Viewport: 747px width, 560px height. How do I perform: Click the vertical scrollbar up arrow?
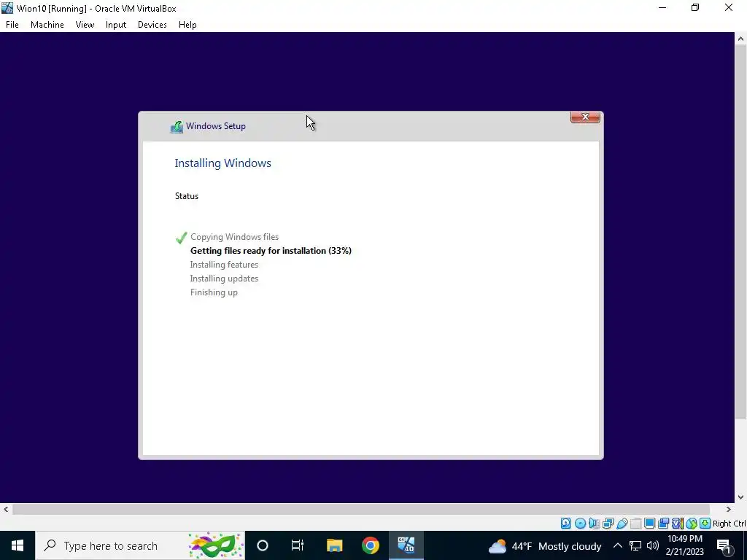click(x=741, y=39)
